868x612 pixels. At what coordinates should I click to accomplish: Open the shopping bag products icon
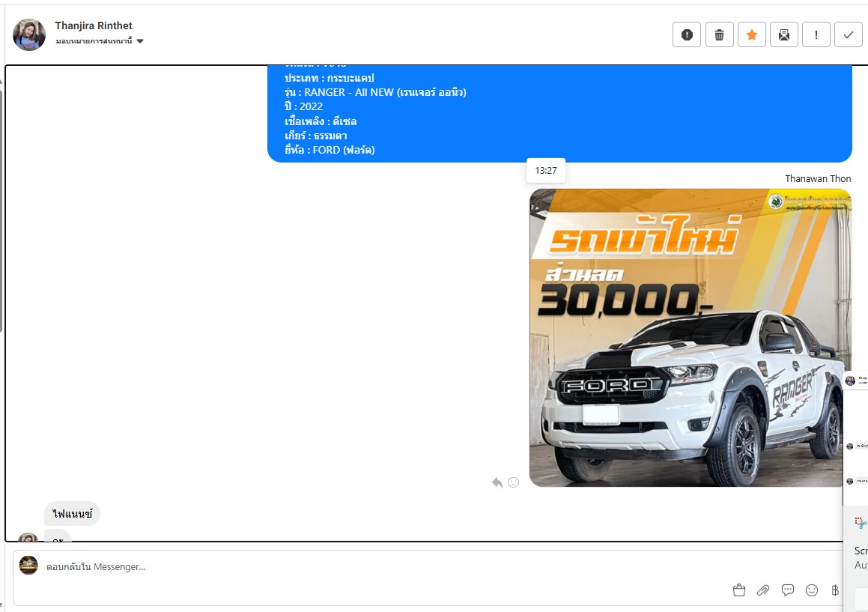[x=739, y=590]
